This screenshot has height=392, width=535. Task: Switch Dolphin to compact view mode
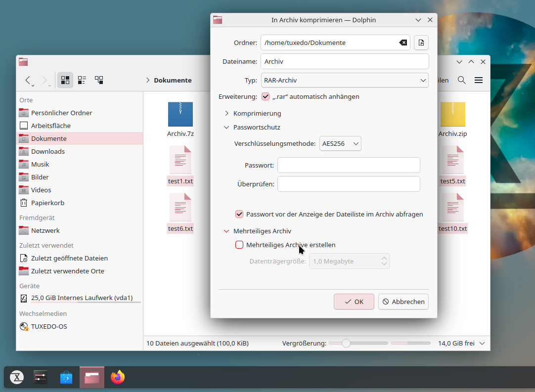[82, 80]
